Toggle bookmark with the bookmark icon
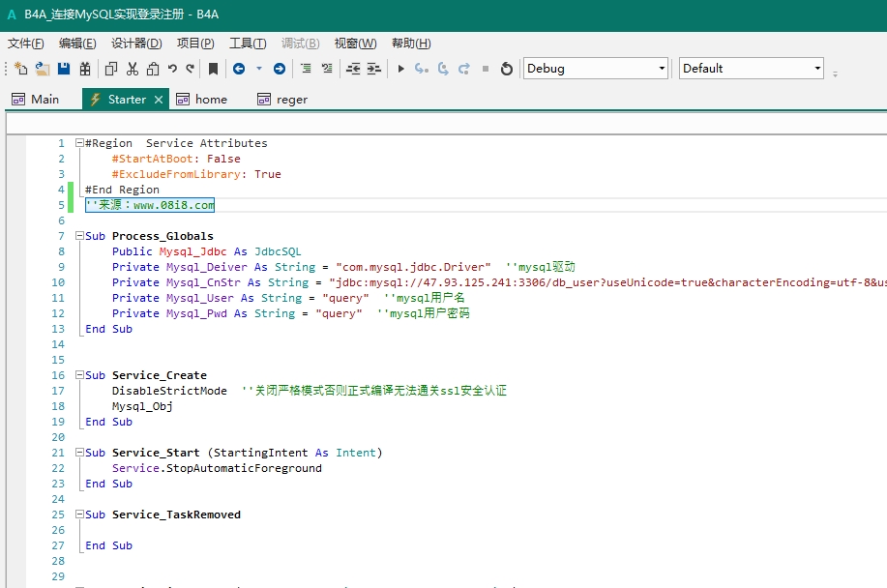 [x=213, y=69]
